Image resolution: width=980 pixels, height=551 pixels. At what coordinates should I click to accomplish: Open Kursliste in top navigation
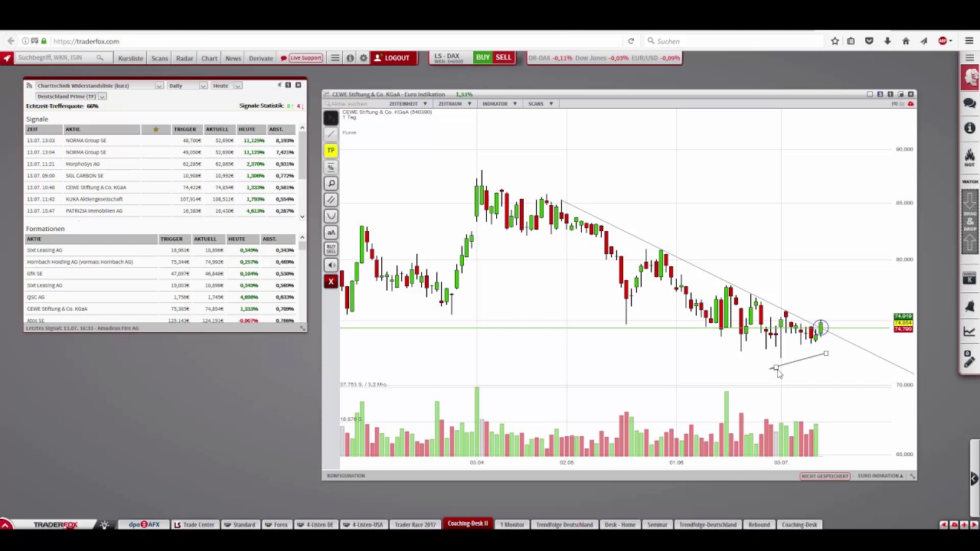pos(131,58)
